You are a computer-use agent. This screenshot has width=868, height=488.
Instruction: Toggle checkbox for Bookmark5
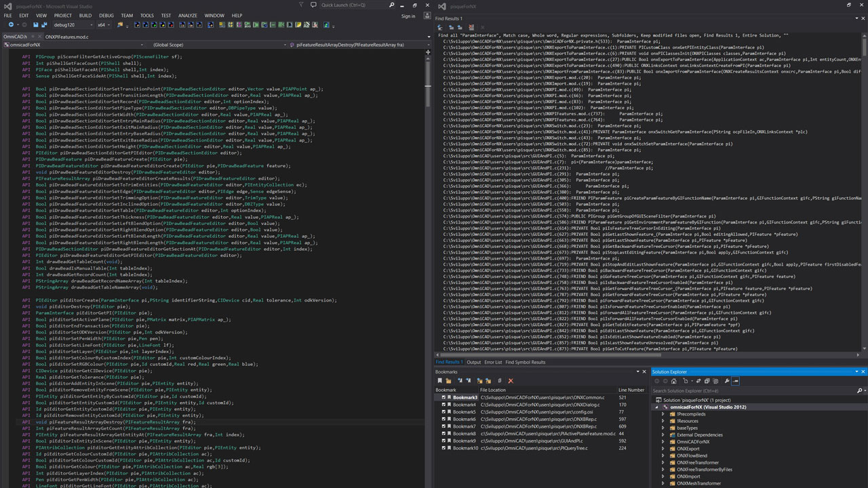[443, 412]
